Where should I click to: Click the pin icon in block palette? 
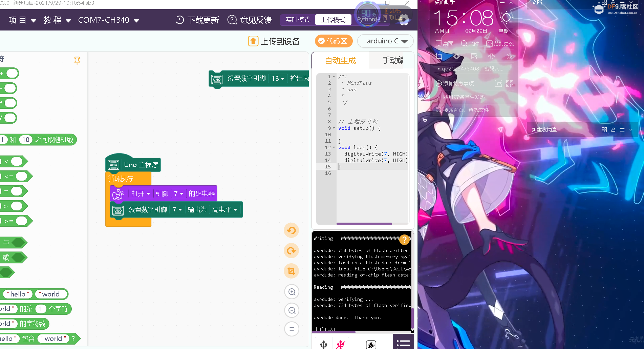77,61
